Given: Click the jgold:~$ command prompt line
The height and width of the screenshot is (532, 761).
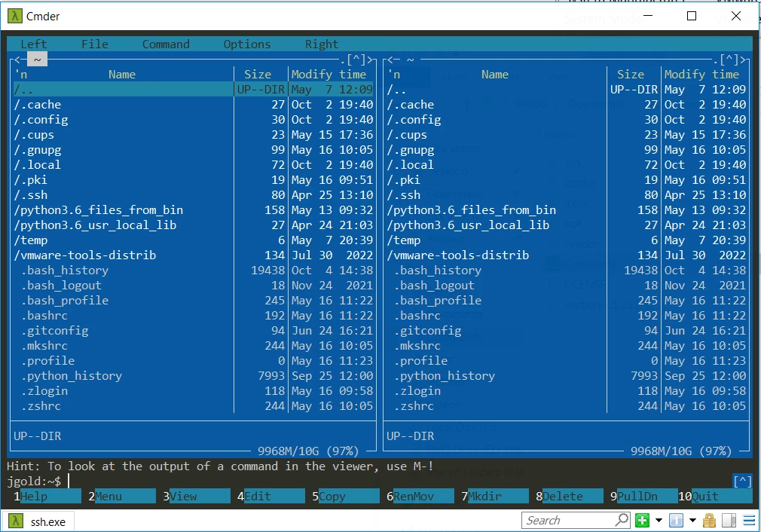Looking at the screenshot, I should (369, 481).
